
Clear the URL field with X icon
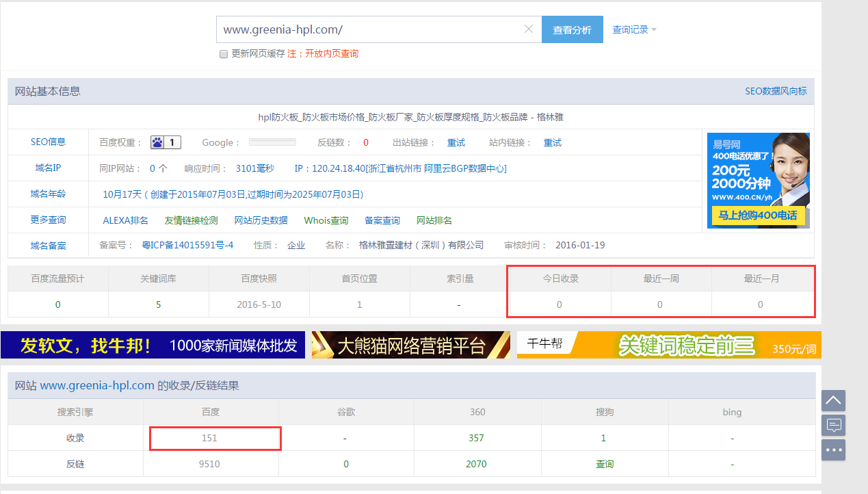[x=528, y=29]
